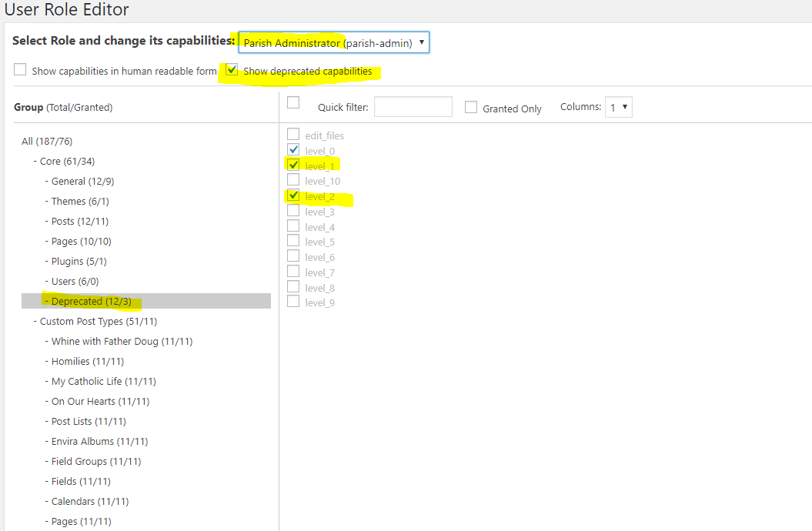Open the Select Role dropdown
The image size is (812, 531).
tap(333, 42)
